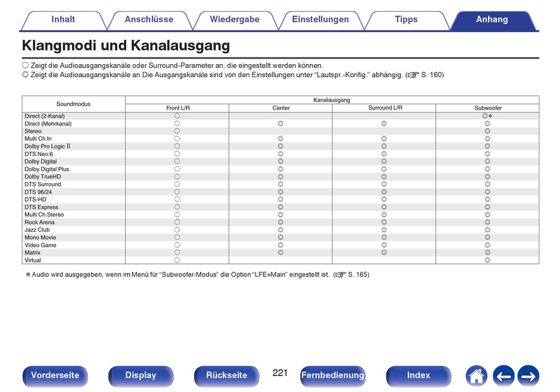Open the Inhalt tab
This screenshot has width=560, height=392.
tap(63, 19)
